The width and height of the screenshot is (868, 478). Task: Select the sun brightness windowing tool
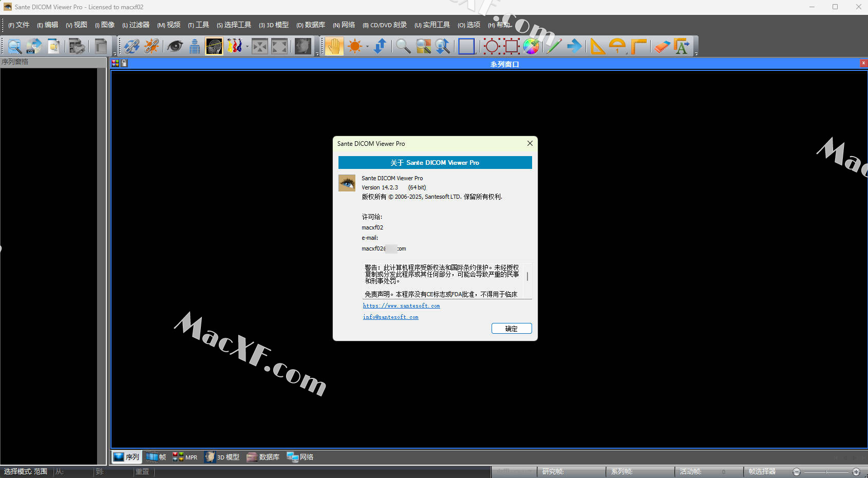click(355, 46)
